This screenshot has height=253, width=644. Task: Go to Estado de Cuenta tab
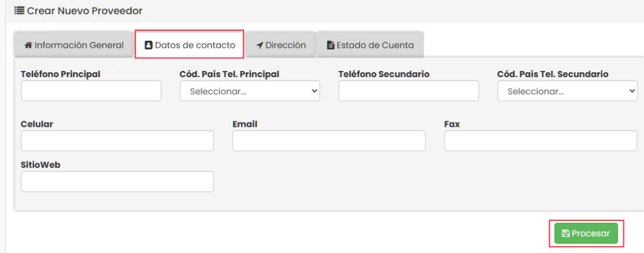tap(370, 45)
